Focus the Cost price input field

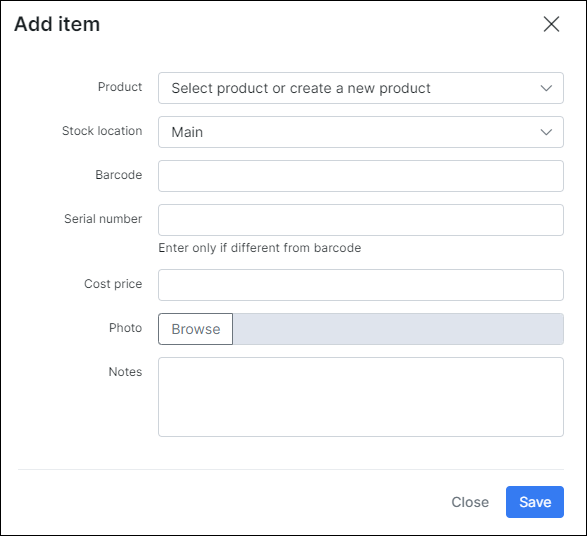point(361,285)
